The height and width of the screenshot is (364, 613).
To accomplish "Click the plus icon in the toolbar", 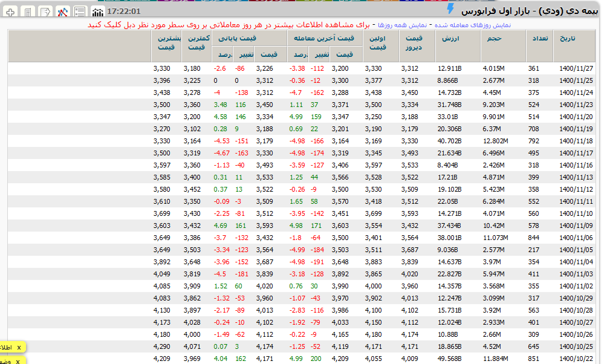I will (10, 11).
